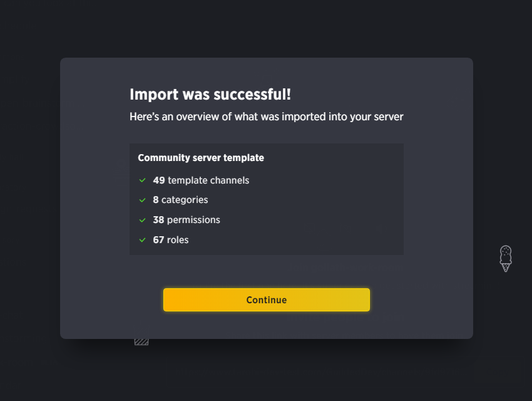Click the overview subtitle about imported server

point(267,117)
